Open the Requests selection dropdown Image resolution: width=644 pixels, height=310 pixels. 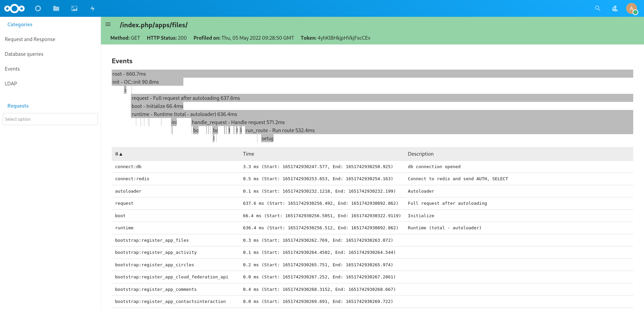(50, 119)
